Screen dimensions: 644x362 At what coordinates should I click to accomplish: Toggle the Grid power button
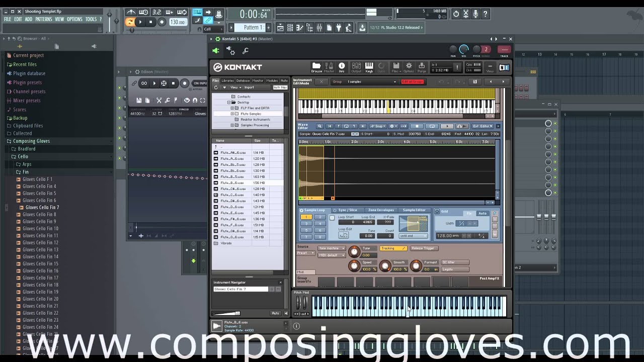tap(437, 212)
